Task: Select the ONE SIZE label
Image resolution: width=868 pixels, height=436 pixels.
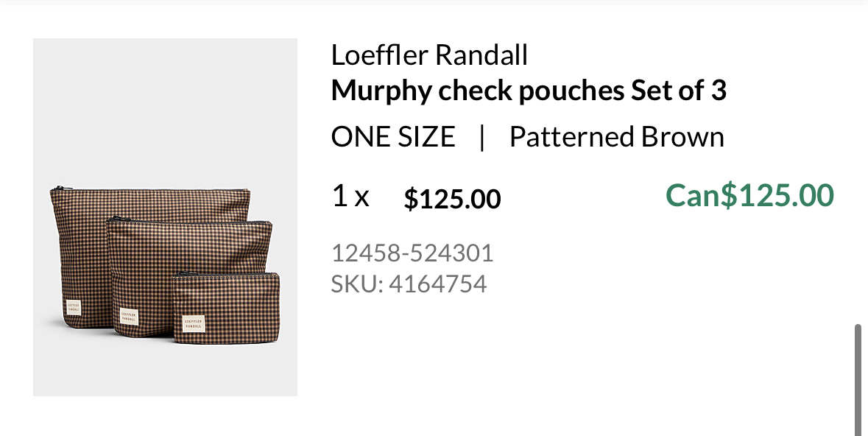Action: (393, 137)
